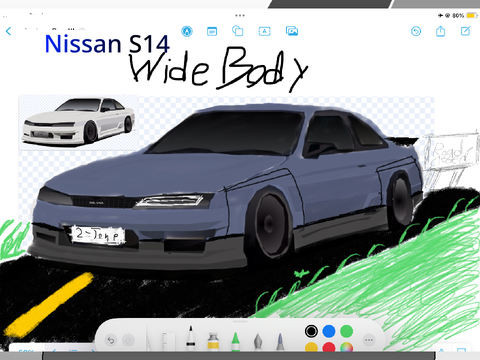
Task: Choose the blue color swatch
Action: [x=329, y=331]
